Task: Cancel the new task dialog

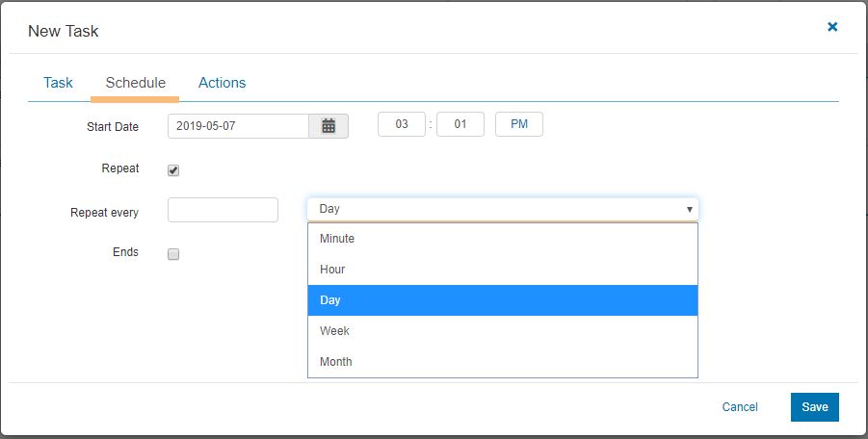Action: 740,407
